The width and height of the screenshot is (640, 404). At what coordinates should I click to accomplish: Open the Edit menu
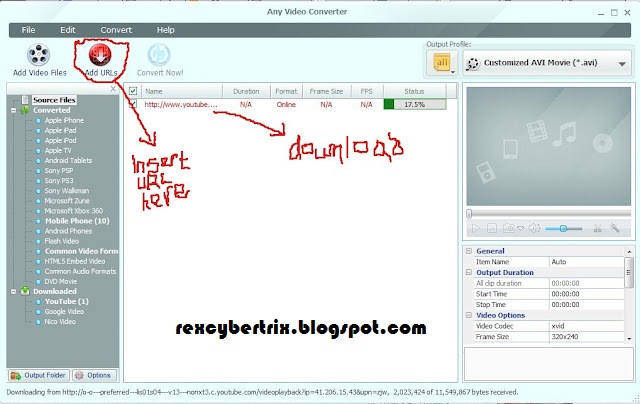(x=67, y=30)
